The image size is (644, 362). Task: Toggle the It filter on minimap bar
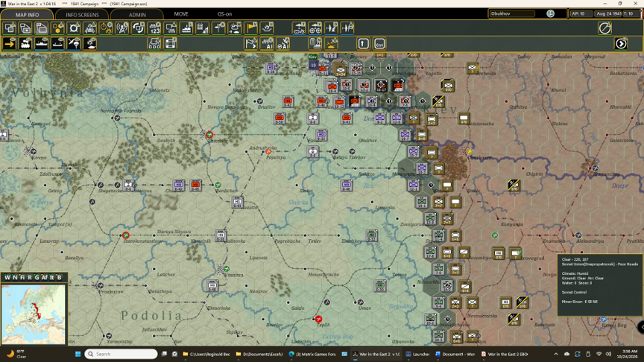click(x=51, y=277)
